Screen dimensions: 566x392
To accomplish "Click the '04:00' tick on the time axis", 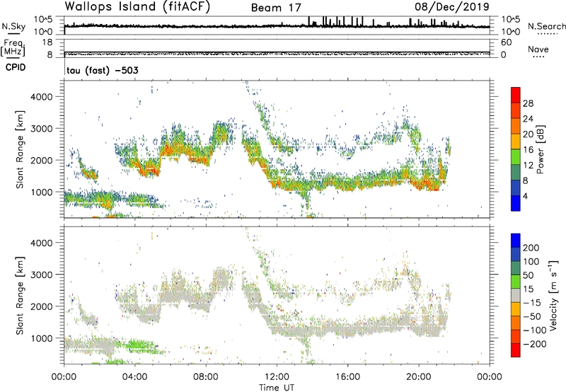I will point(135,377).
